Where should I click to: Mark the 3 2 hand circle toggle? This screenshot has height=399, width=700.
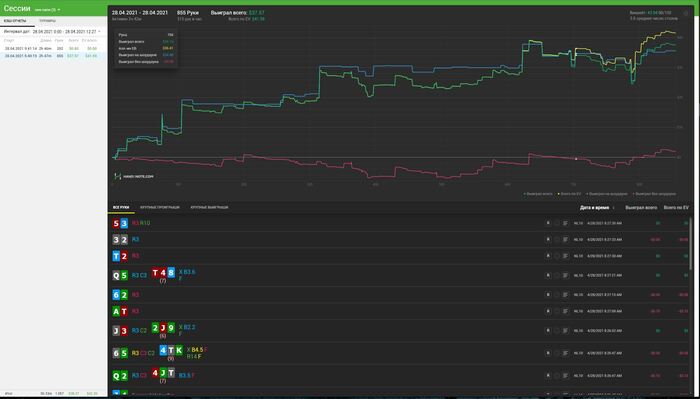(x=557, y=240)
